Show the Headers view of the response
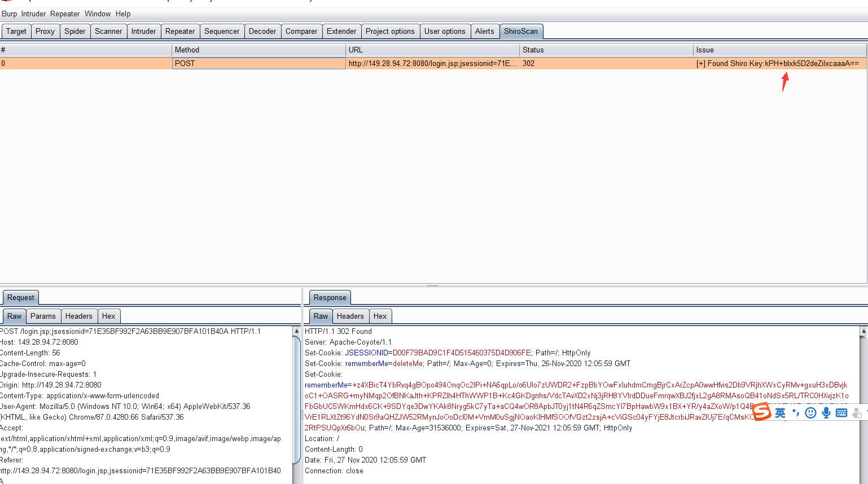This screenshot has width=868, height=484. [x=350, y=316]
